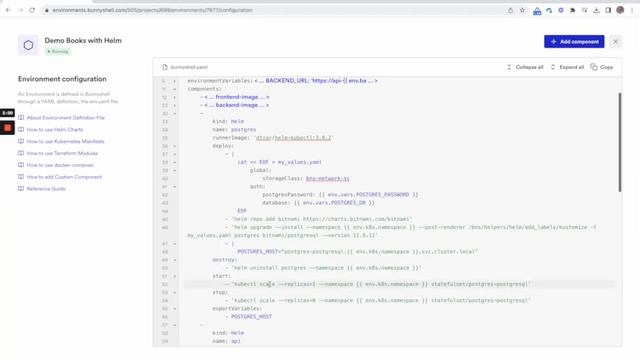This screenshot has width=640, height=360.
Task: Click the browser forward arrow
Action: (20, 10)
